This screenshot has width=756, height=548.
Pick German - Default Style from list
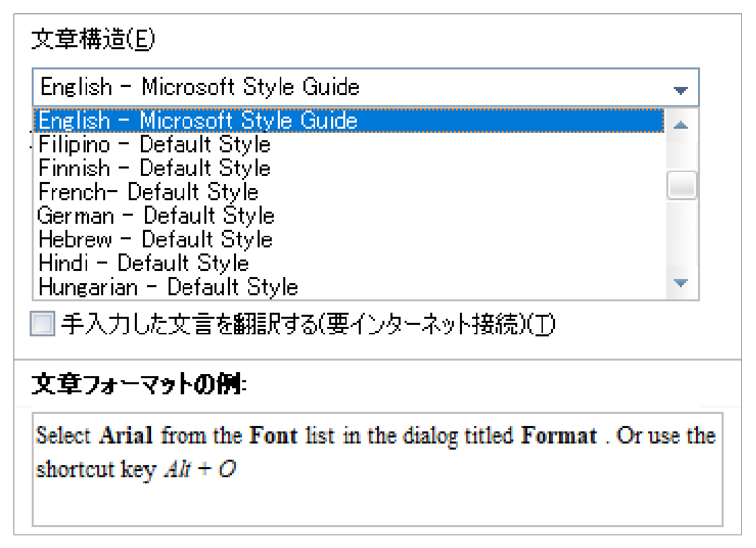tap(349, 215)
